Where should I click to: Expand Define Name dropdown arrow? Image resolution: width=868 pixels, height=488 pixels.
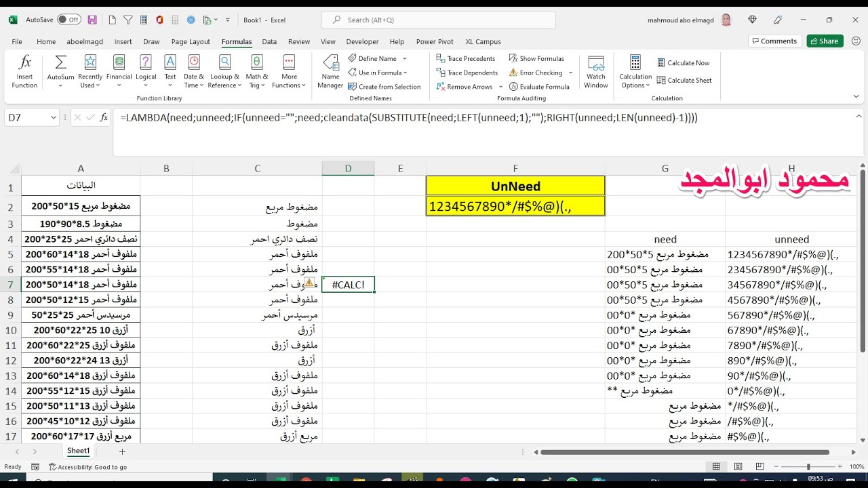tap(405, 58)
